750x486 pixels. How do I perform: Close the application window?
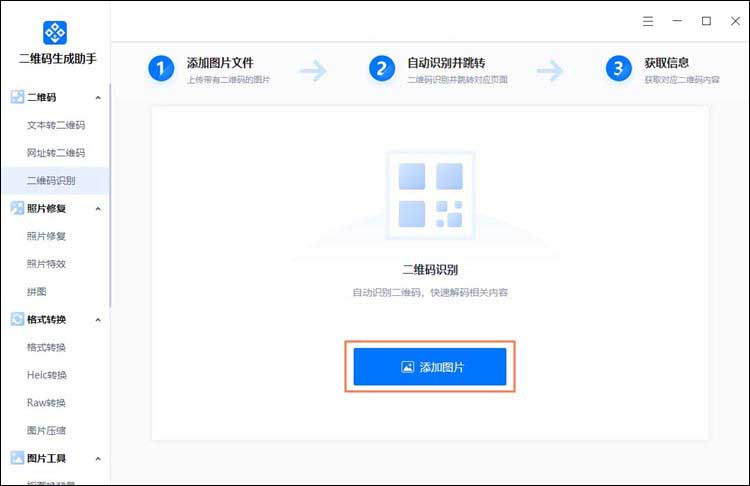[735, 21]
